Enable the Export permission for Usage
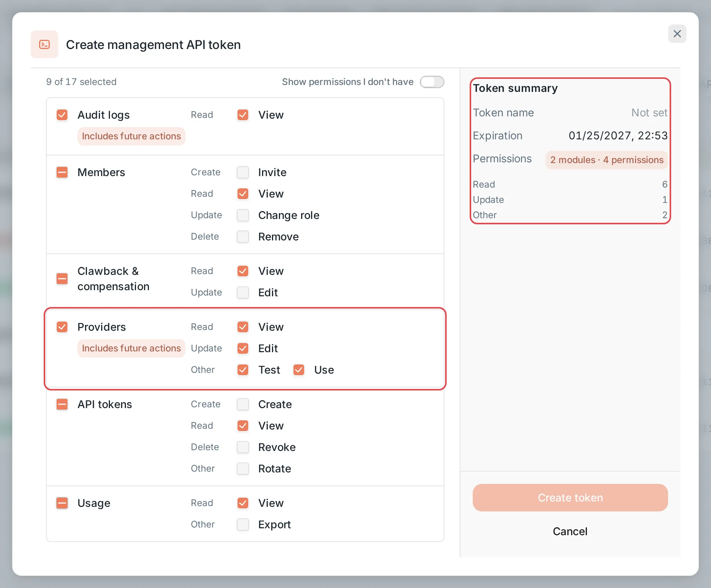The width and height of the screenshot is (711, 588). coord(243,524)
